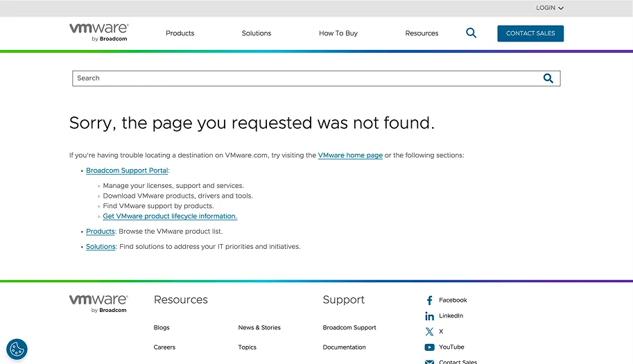Follow the Solutions link in the list
This screenshot has height=364, width=633.
101,247
